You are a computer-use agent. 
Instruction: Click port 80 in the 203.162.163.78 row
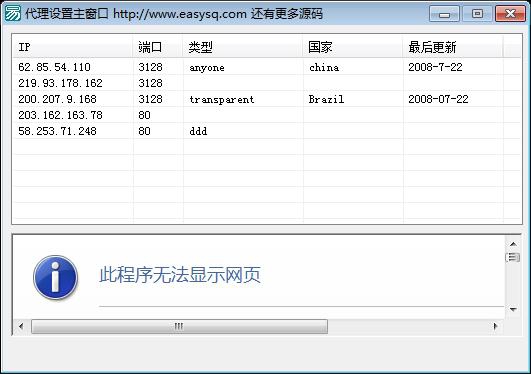144,115
